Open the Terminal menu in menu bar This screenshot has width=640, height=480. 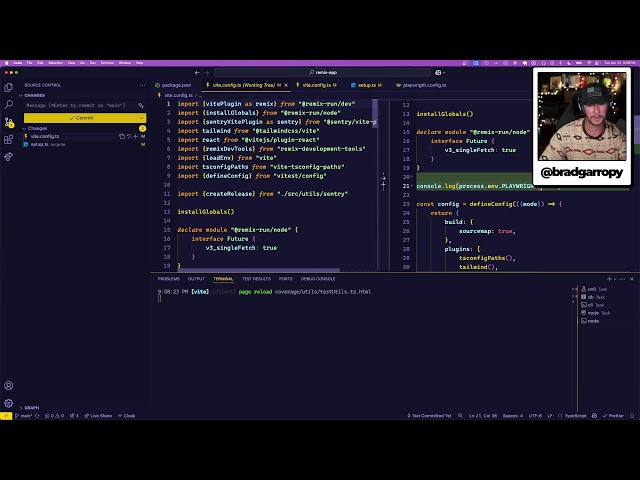(107, 63)
